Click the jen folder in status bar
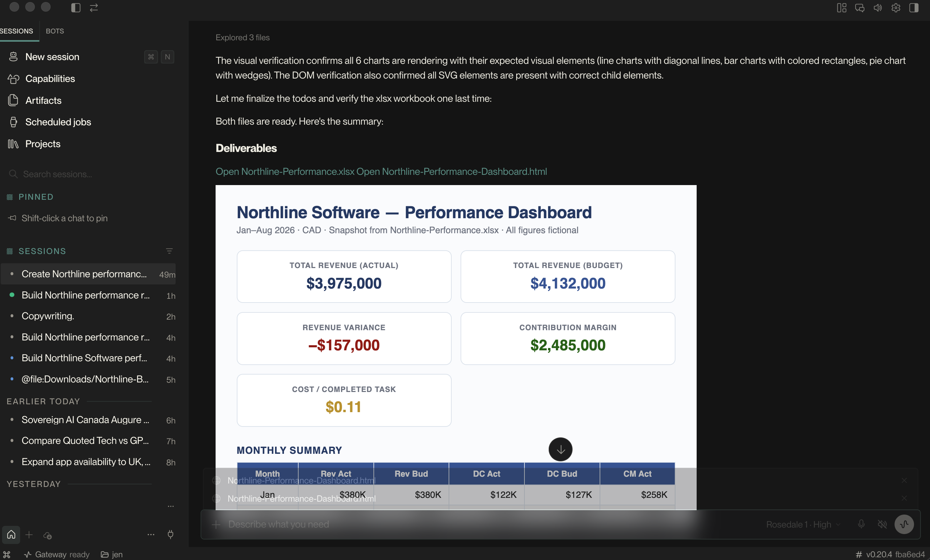Image resolution: width=930 pixels, height=560 pixels. (x=112, y=554)
